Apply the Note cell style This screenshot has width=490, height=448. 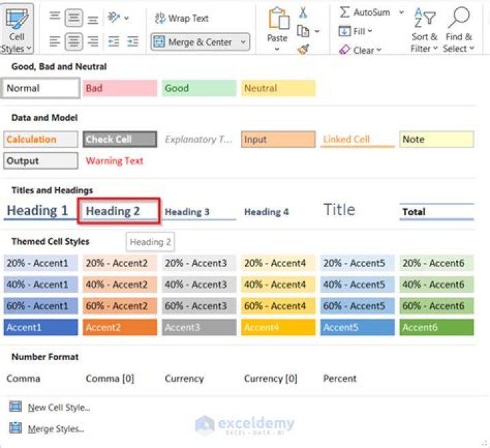click(436, 139)
